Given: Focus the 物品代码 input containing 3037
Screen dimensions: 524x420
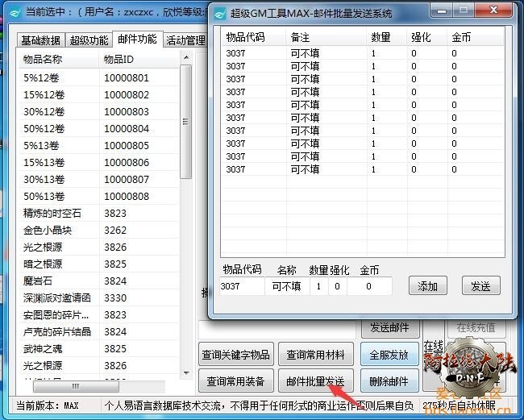Looking at the screenshot, I should point(241,286).
